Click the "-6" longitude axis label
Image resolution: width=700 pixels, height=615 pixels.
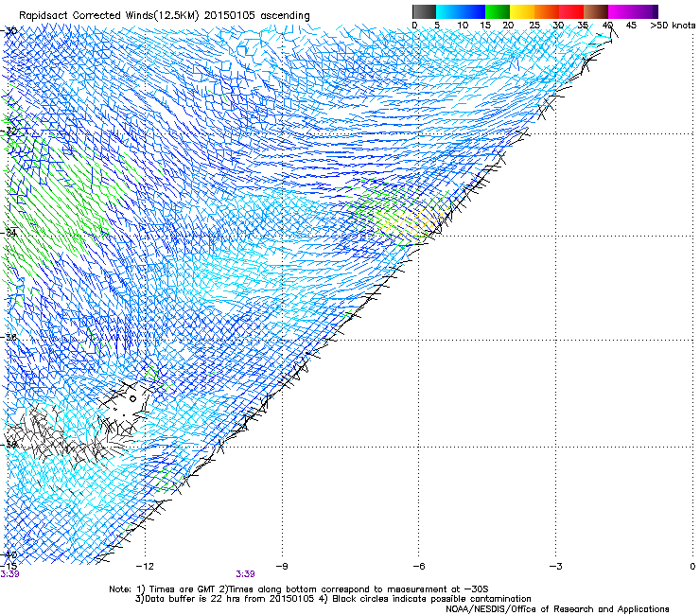point(419,567)
